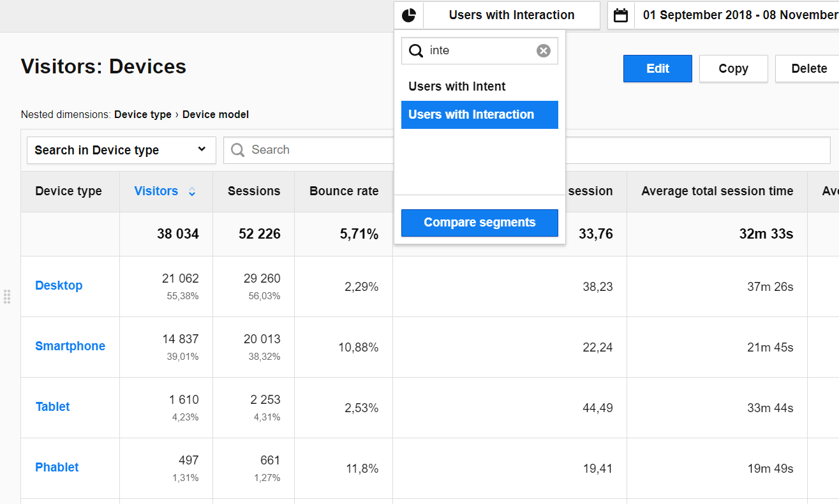Image resolution: width=839 pixels, height=504 pixels.
Task: Click the Copy button
Action: [733, 69]
